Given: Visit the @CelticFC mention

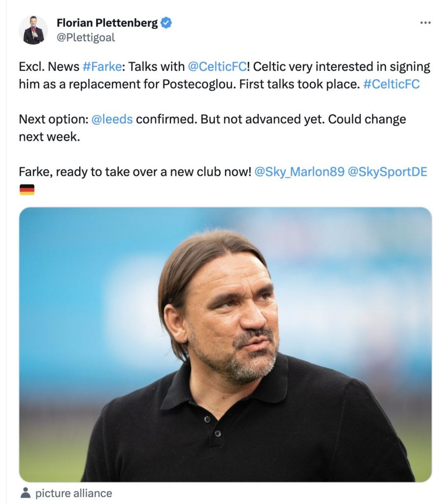Looking at the screenshot, I should [216, 67].
